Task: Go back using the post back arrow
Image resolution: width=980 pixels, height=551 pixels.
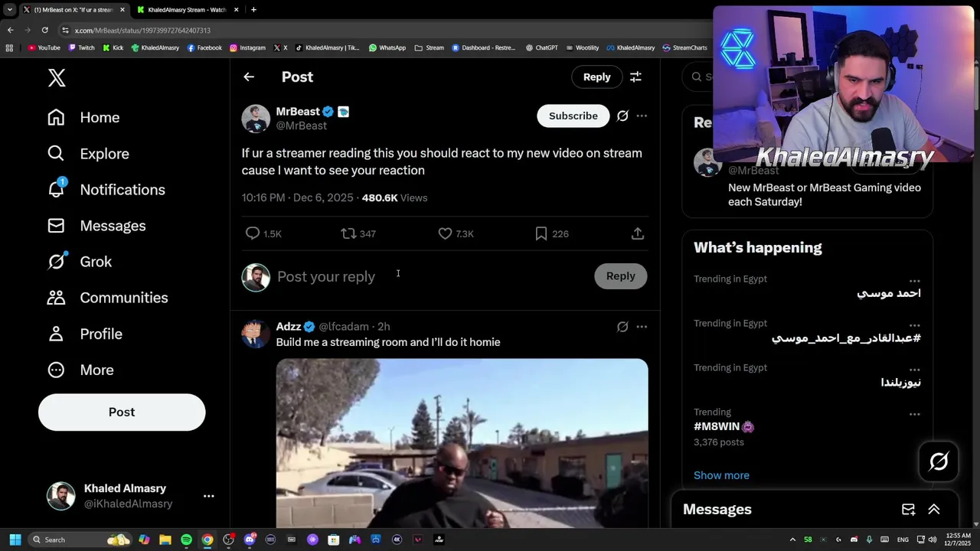Action: (249, 77)
